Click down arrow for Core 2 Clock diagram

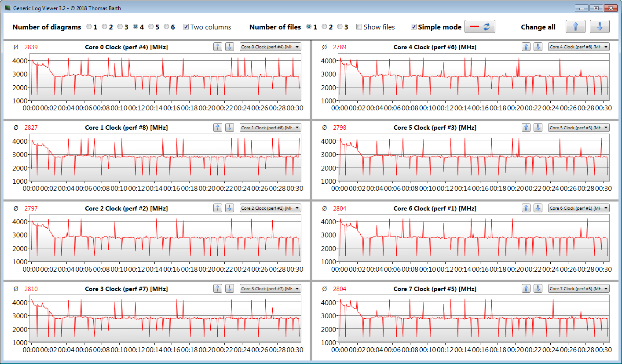229,208
